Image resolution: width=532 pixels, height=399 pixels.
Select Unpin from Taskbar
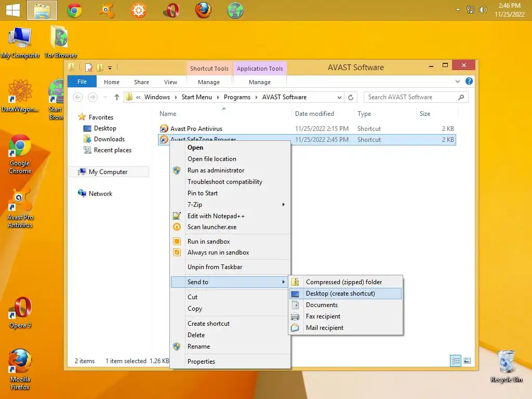(230, 267)
